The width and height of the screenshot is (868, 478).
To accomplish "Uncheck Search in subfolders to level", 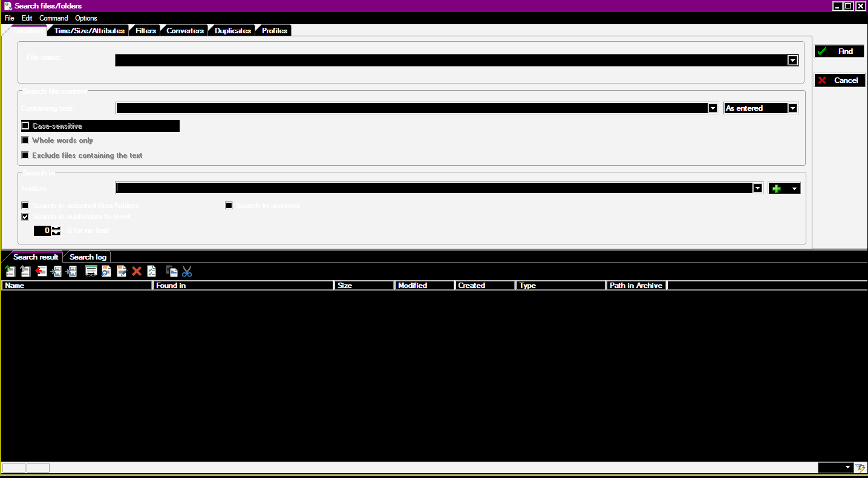I will (x=25, y=217).
